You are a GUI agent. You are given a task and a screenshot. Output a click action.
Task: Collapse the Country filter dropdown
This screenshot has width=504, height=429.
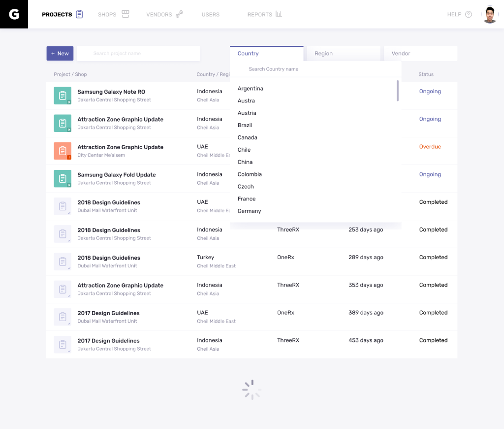(x=266, y=53)
